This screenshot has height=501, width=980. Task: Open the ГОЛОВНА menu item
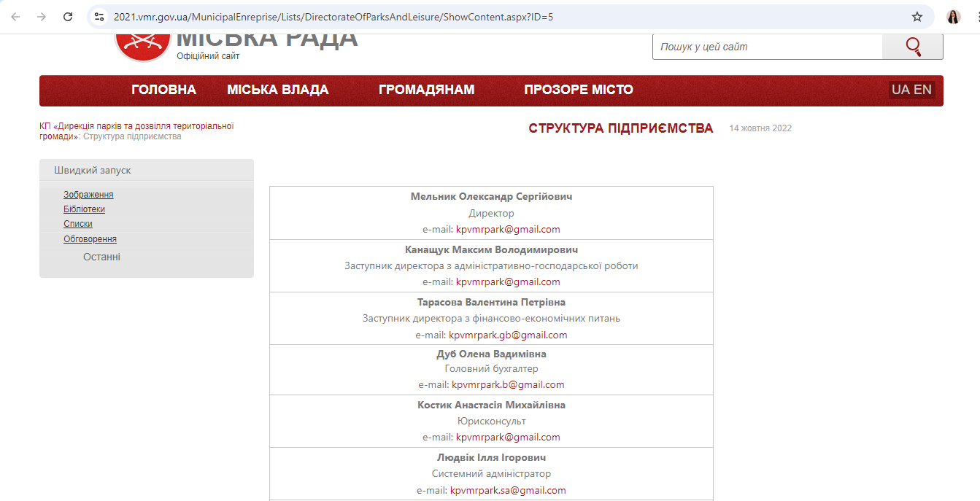click(163, 90)
